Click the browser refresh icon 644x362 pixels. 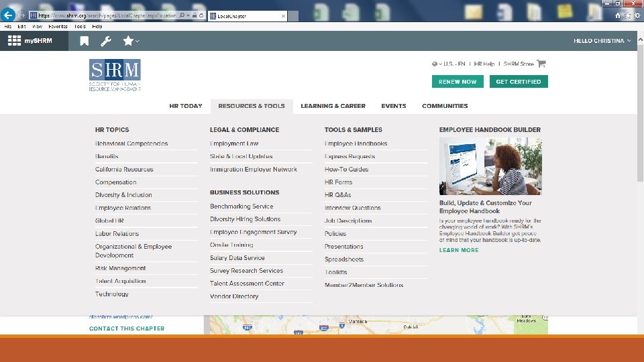(201, 15)
